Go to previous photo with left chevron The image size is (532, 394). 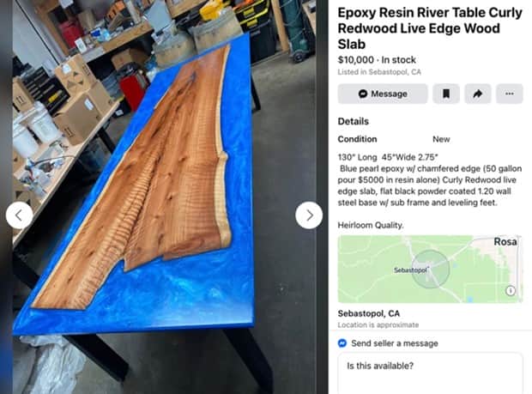20,215
